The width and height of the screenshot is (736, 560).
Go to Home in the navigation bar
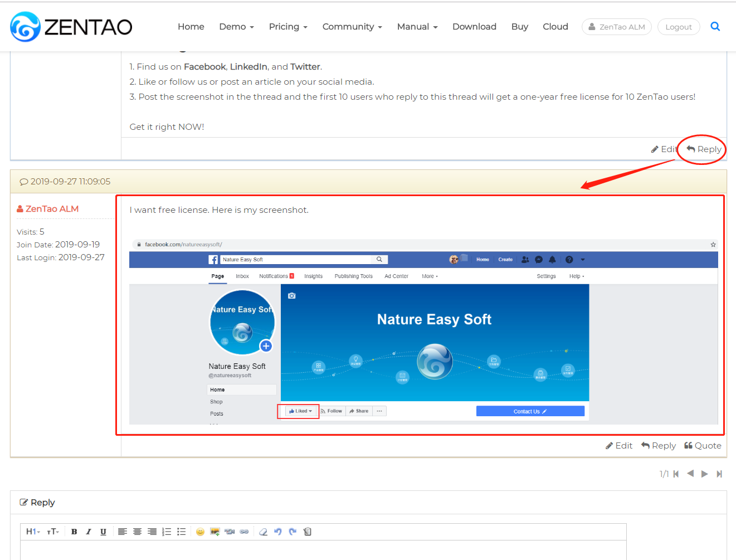pyautogui.click(x=191, y=27)
